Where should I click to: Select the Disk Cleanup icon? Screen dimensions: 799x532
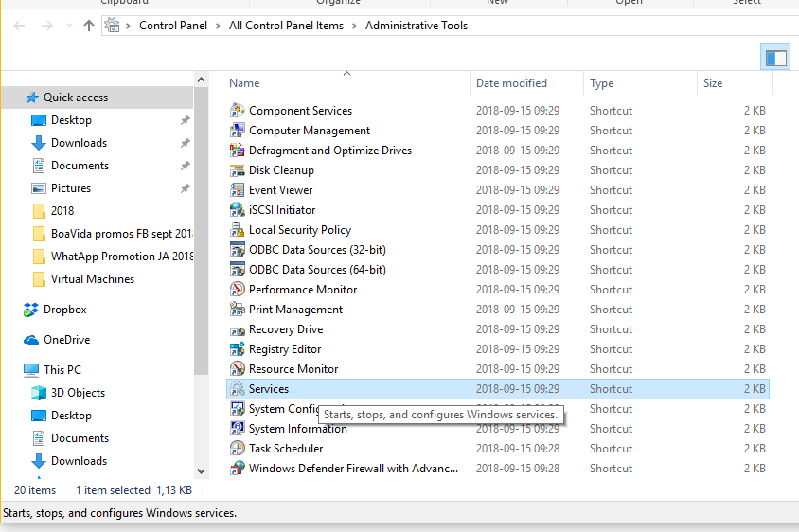click(x=237, y=170)
